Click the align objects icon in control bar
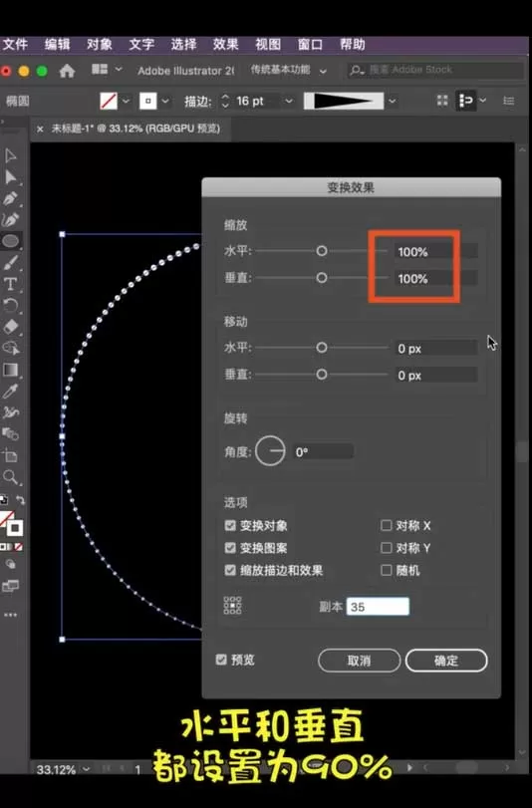This screenshot has width=532, height=808. tap(465, 101)
